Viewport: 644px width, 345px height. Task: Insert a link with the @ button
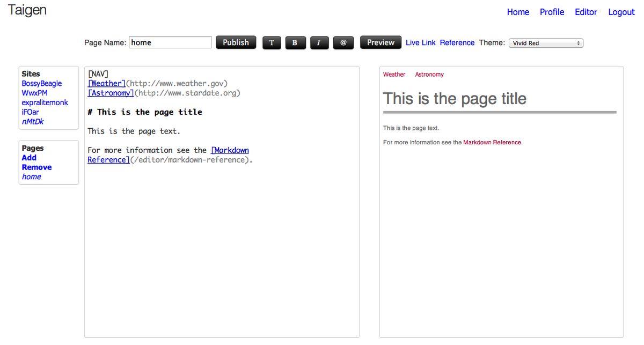(x=343, y=43)
